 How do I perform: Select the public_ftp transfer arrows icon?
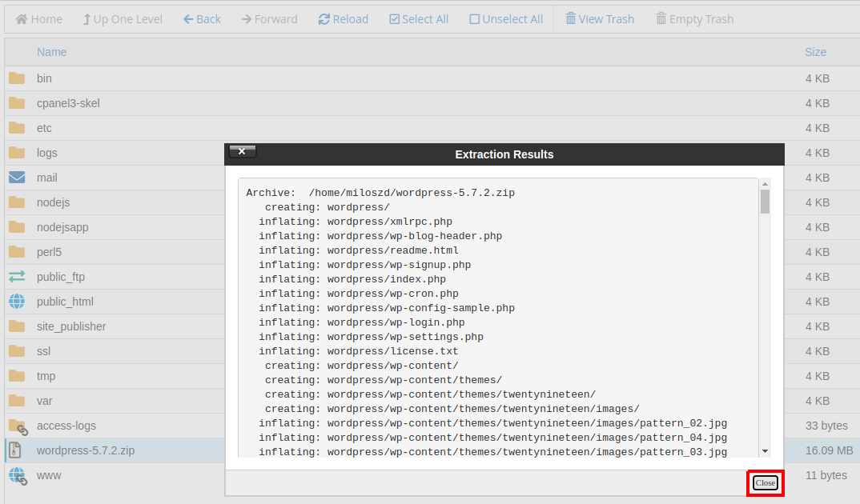(x=17, y=277)
